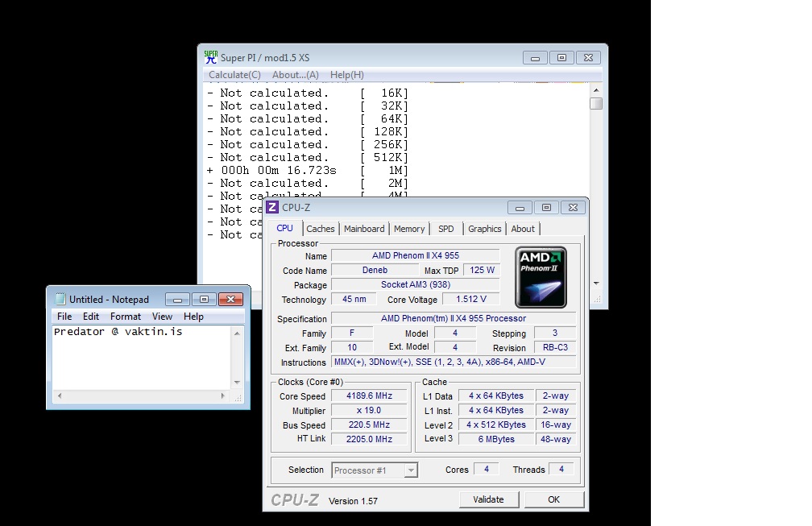
Task: Open the Format menu in Notepad
Action: pos(126,317)
